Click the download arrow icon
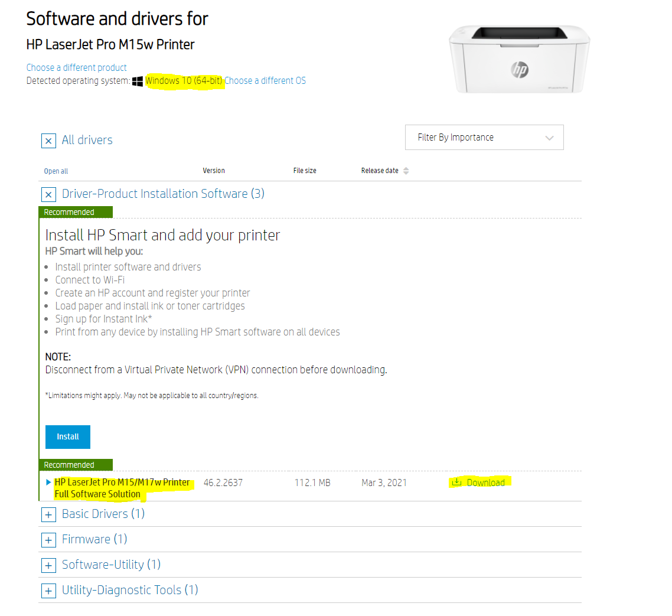Screen dimensions: 672x616 click(456, 482)
